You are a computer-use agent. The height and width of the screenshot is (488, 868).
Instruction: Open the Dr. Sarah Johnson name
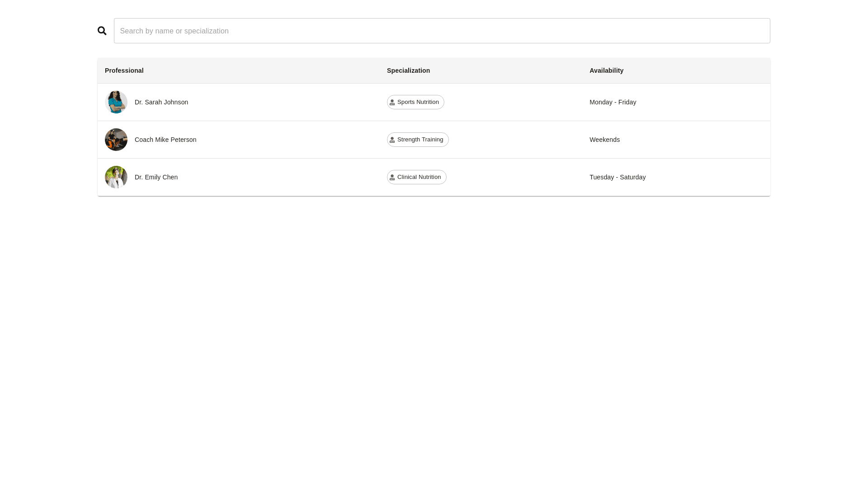161,102
